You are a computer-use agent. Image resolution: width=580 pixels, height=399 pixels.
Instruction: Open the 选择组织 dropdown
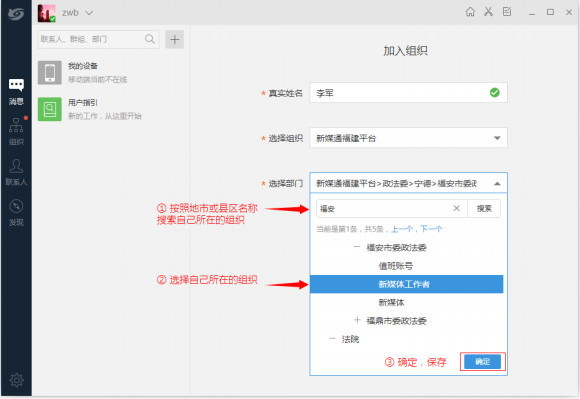coord(408,138)
